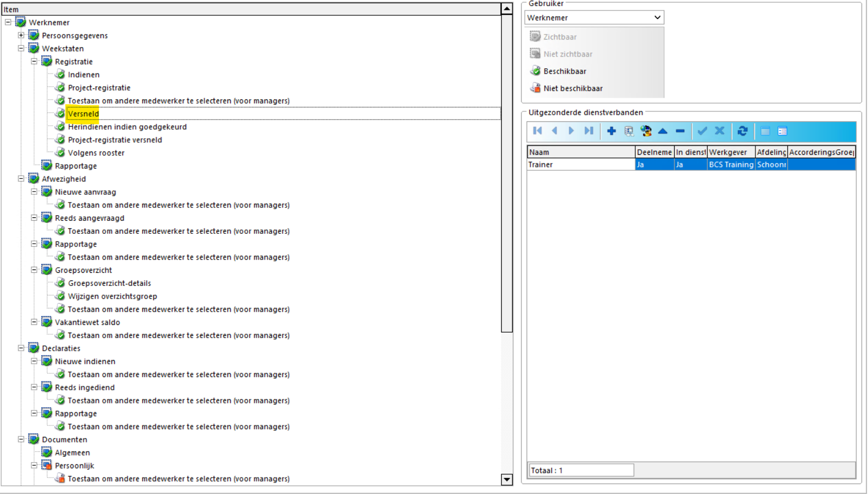The image size is (868, 494).
Task: Confirm changes with checkmark icon
Action: [702, 131]
